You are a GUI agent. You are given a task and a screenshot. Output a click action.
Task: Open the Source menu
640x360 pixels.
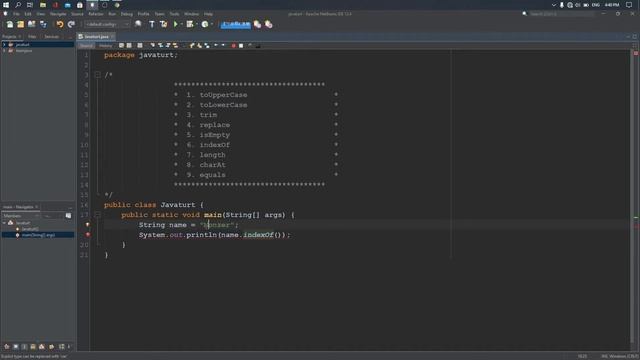tap(77, 14)
